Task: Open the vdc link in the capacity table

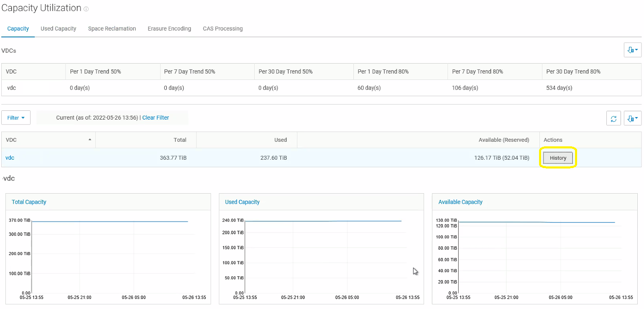Action: point(10,158)
